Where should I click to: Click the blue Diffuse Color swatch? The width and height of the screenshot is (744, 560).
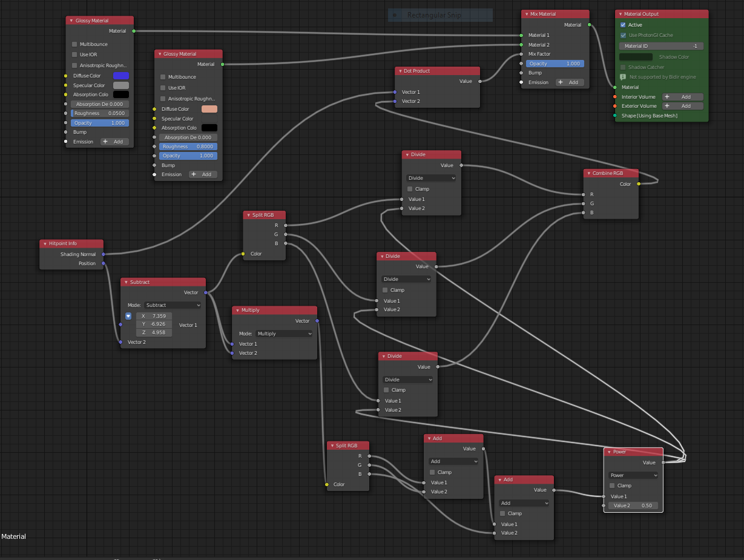point(121,76)
